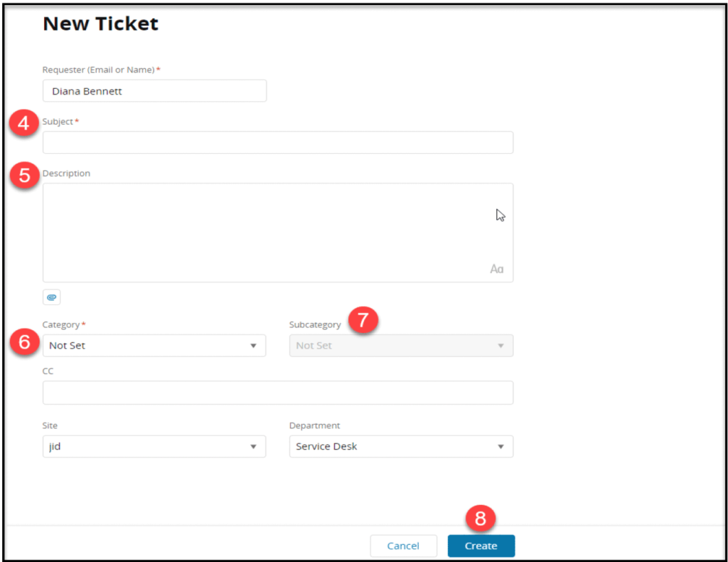
Task: Open the Department dropdown showing Service Desk
Action: pos(401,446)
